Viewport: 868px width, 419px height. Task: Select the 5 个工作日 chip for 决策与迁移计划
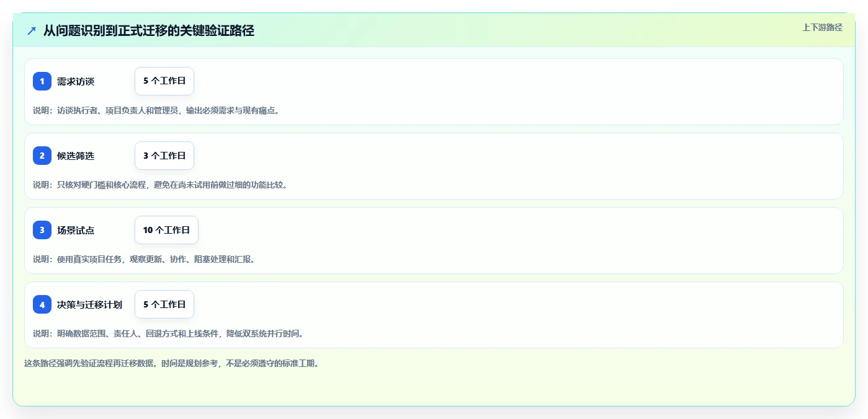(164, 304)
